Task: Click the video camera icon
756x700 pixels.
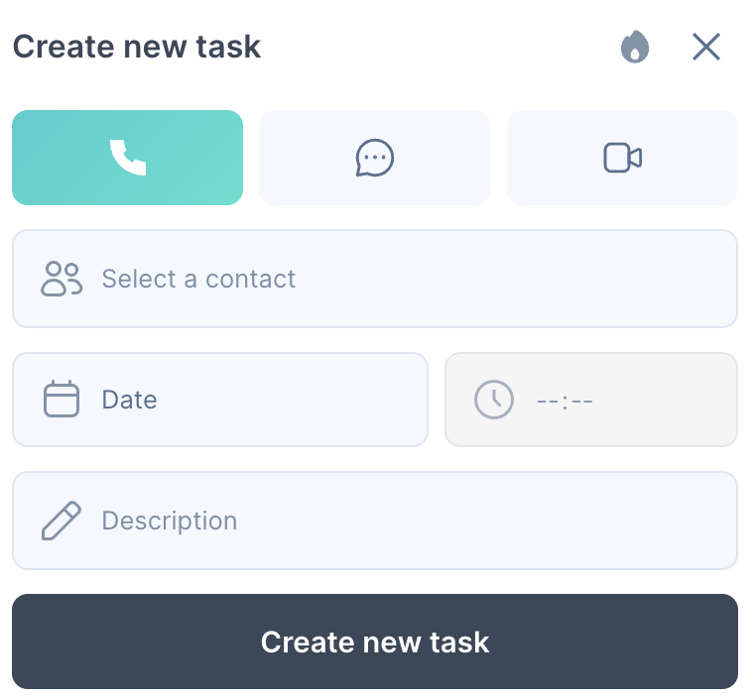Action: point(622,158)
